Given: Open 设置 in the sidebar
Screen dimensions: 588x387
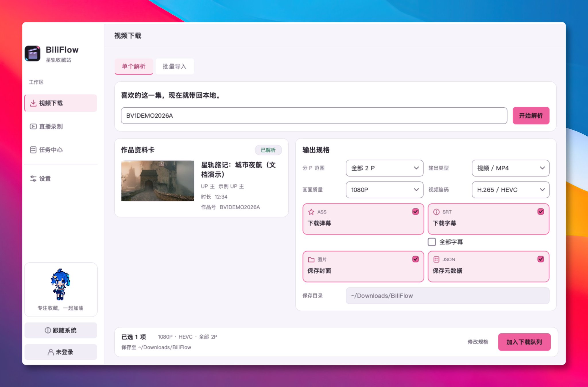Looking at the screenshot, I should tap(61, 178).
